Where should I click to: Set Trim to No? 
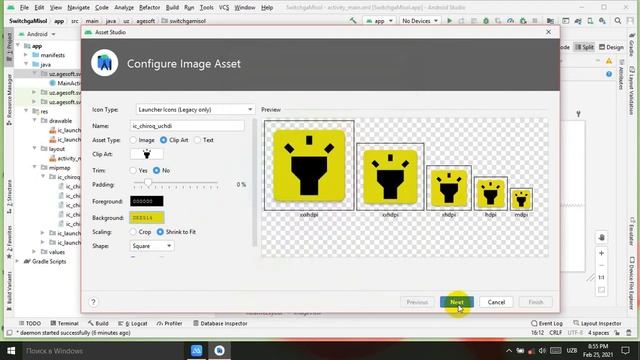pos(157,170)
